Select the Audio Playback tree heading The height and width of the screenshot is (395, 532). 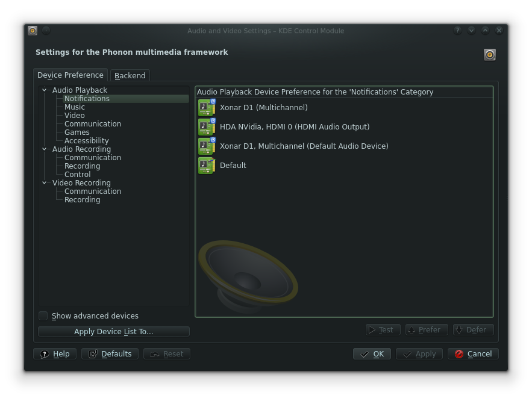[80, 90]
